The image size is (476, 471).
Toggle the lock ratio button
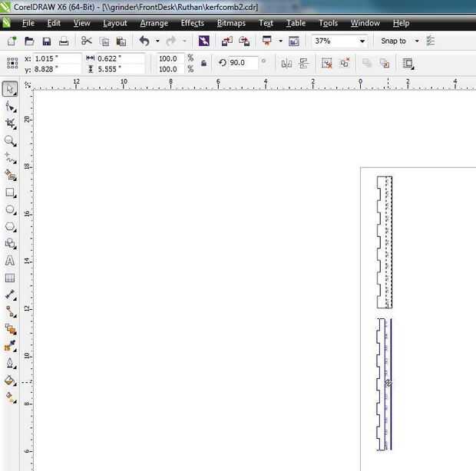click(204, 63)
